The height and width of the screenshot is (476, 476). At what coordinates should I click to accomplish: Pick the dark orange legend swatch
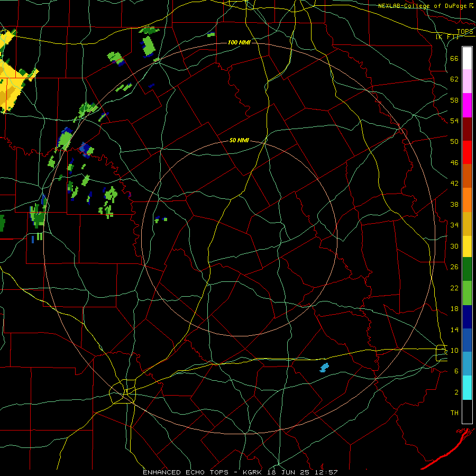(467, 176)
